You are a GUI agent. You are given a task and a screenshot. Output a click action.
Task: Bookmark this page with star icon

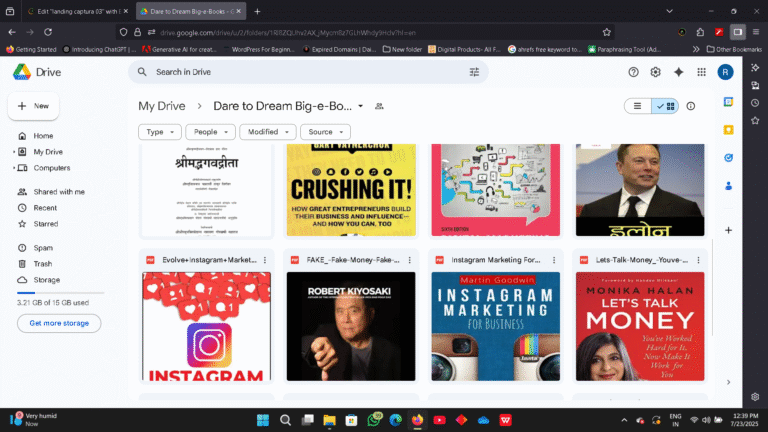point(607,32)
